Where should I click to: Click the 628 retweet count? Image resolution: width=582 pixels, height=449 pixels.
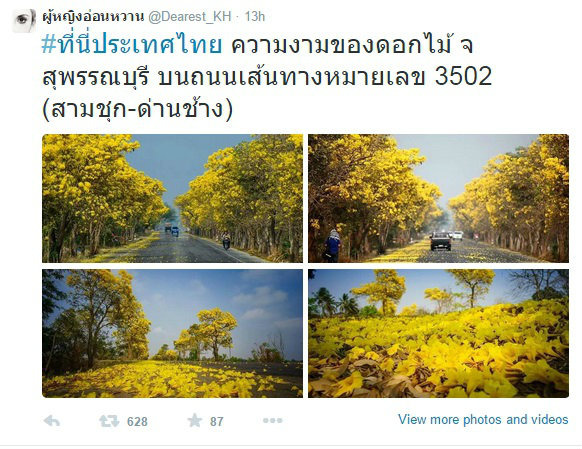coord(137,422)
